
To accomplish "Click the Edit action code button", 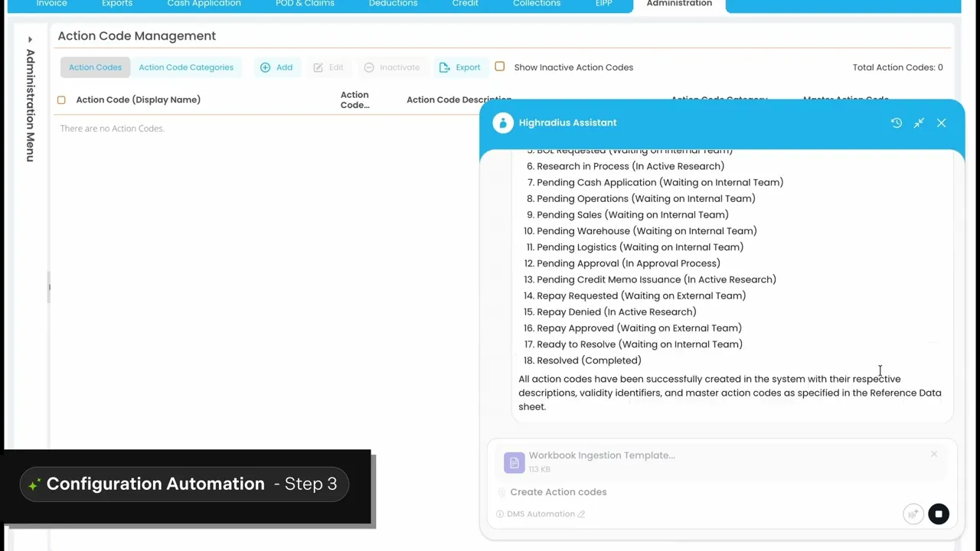I will 328,67.
